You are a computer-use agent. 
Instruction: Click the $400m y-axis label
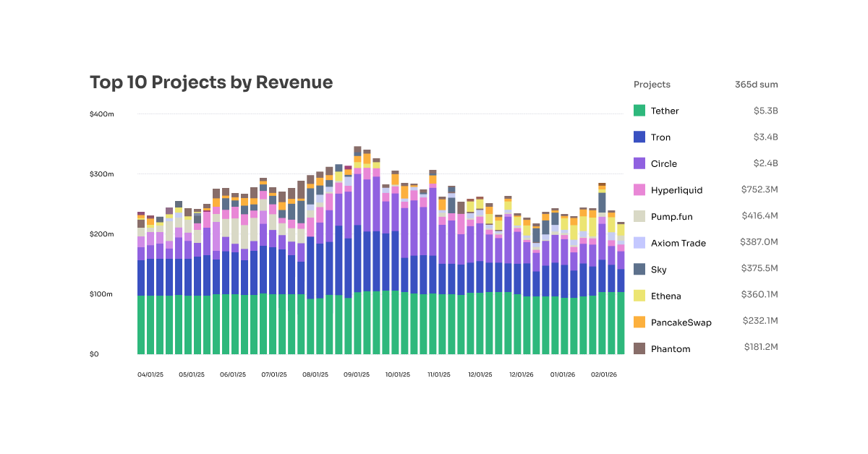point(101,114)
